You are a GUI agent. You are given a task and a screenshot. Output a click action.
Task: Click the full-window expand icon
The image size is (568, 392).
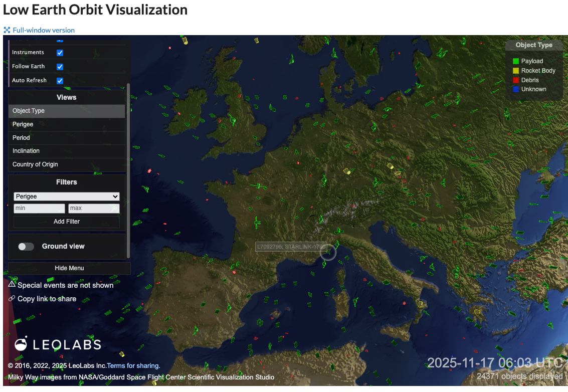(7, 30)
